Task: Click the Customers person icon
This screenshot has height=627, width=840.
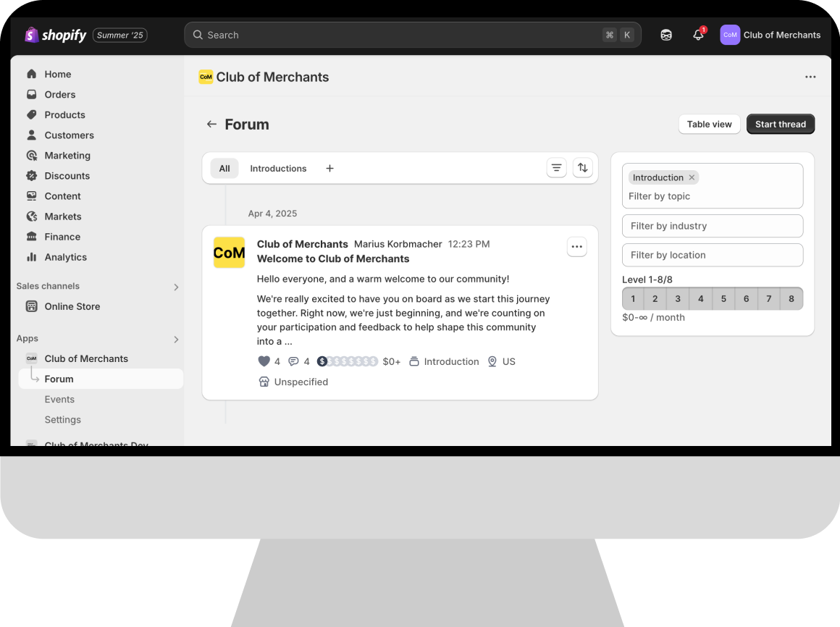Action: [32, 135]
